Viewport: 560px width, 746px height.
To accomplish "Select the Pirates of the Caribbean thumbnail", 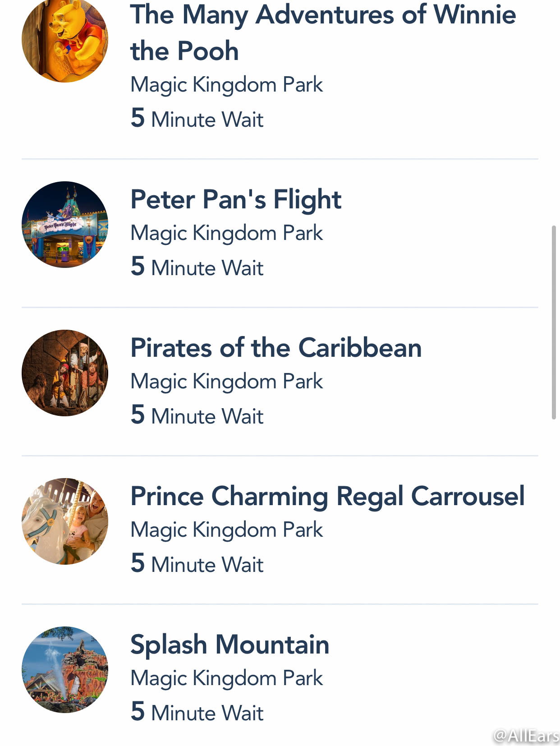I will coord(65,373).
